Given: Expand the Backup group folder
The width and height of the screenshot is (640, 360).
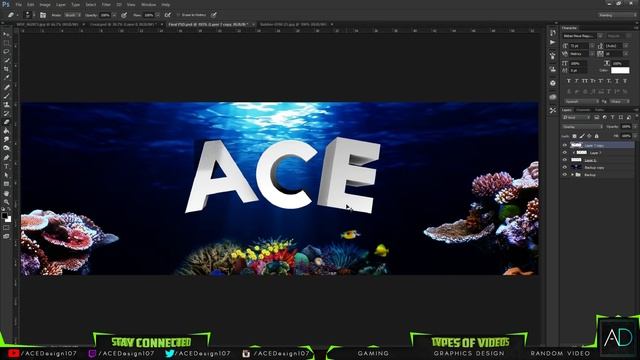Looking at the screenshot, I should pyautogui.click(x=572, y=175).
